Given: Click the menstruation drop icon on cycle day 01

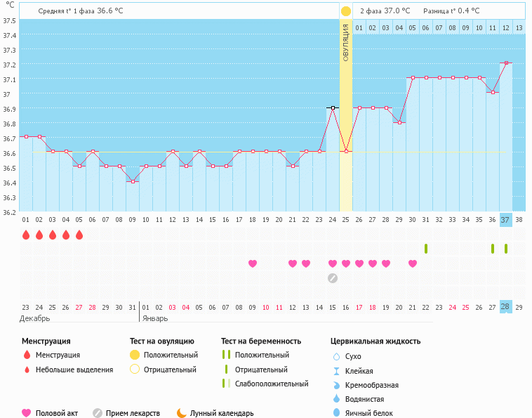Looking at the screenshot, I should pyautogui.click(x=26, y=235).
